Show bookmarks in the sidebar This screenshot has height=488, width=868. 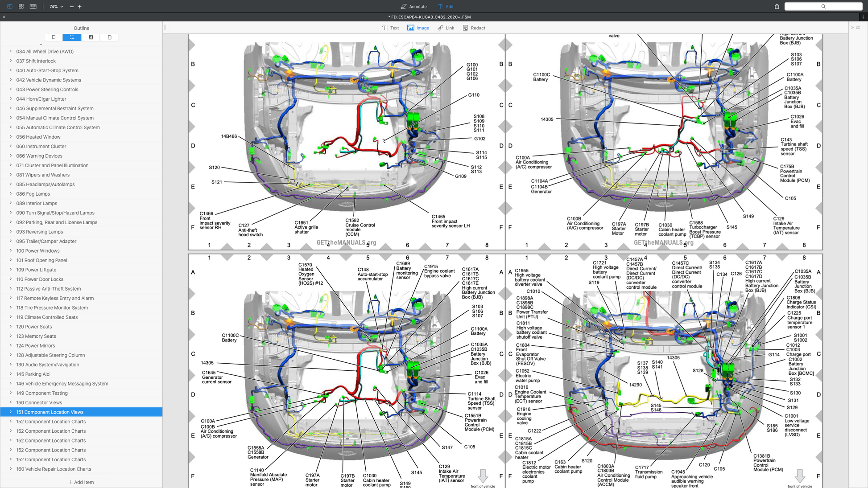54,37
